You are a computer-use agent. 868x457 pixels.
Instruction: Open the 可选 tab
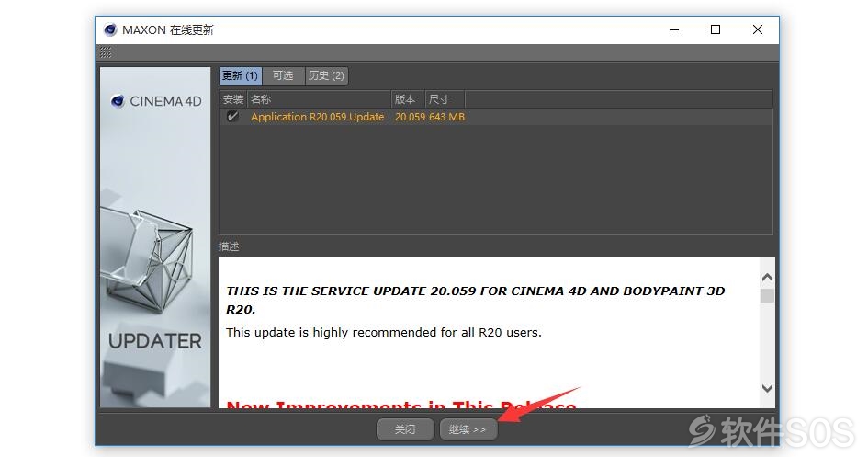tap(283, 75)
